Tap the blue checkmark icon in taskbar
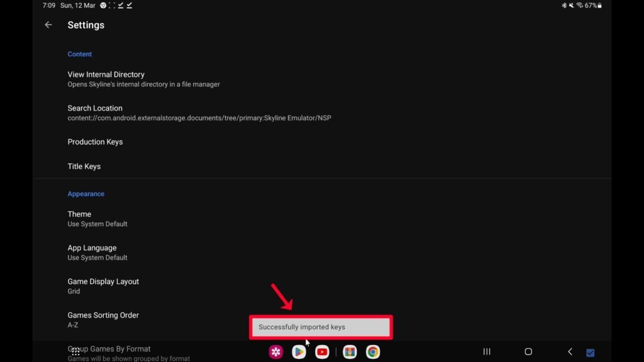 coord(590,353)
